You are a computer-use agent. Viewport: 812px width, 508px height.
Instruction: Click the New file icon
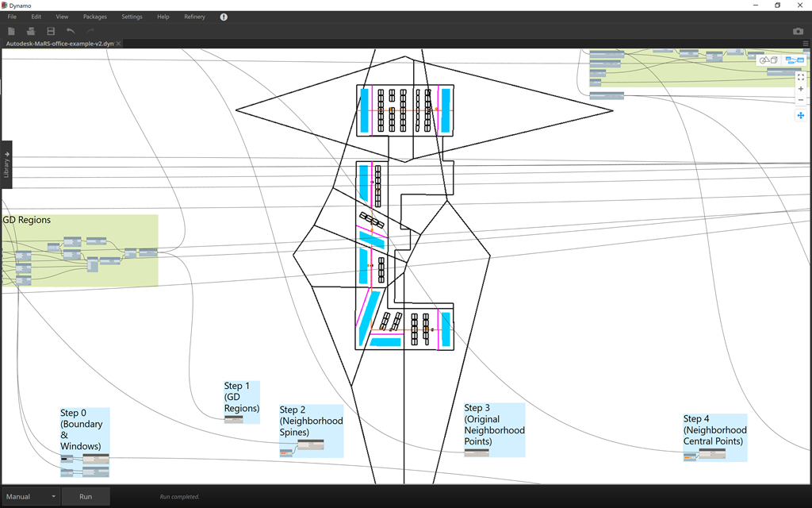pyautogui.click(x=11, y=31)
